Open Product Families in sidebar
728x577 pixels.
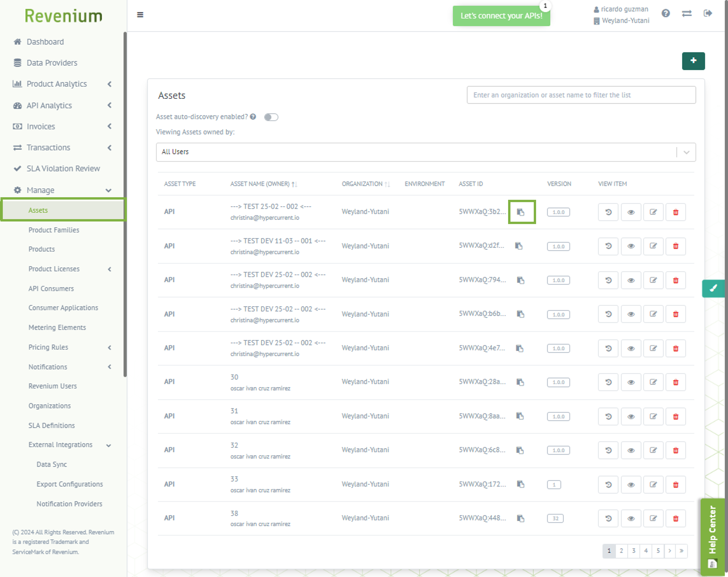[x=54, y=230]
